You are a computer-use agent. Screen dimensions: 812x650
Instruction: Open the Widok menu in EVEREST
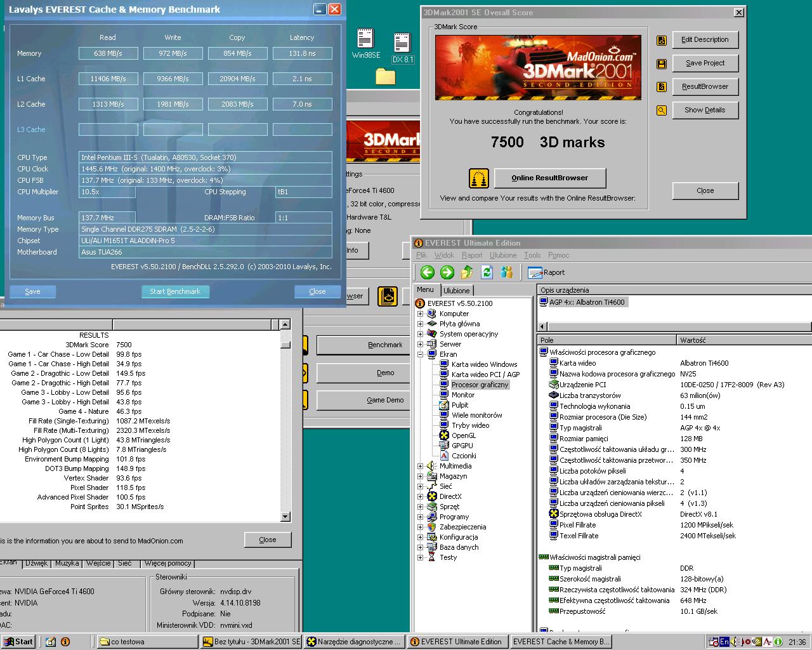point(444,255)
